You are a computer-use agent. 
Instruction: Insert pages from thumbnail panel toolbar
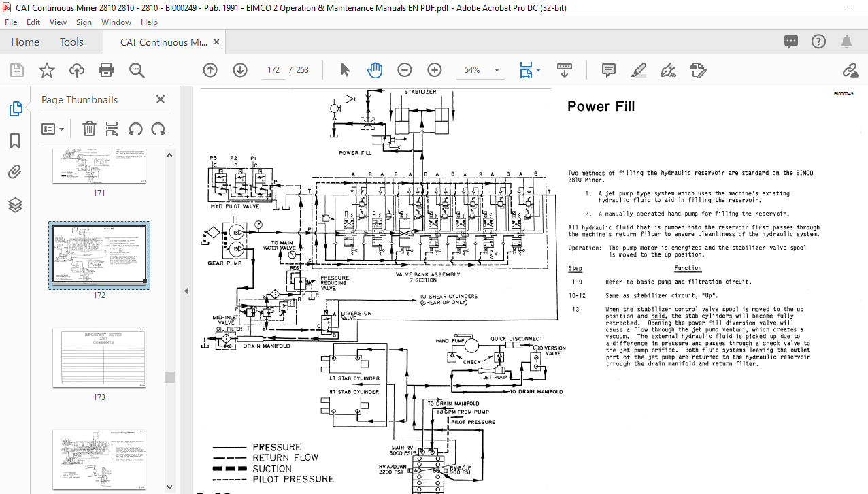coord(112,129)
